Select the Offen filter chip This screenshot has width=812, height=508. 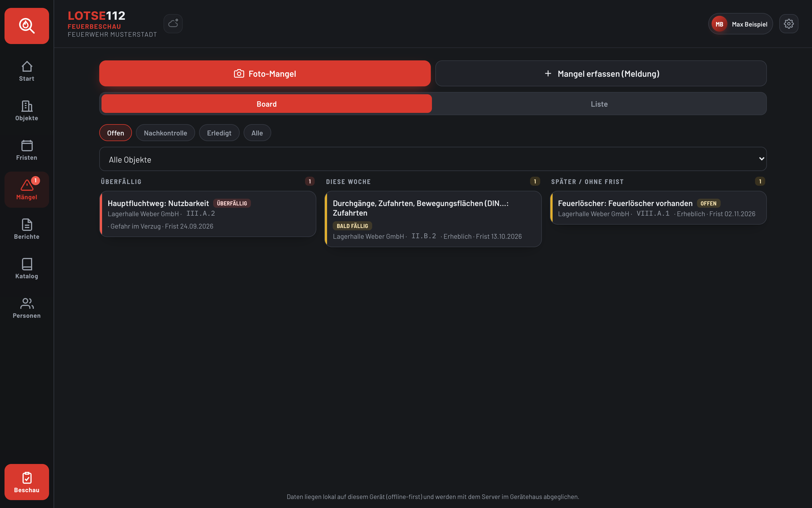click(x=115, y=133)
